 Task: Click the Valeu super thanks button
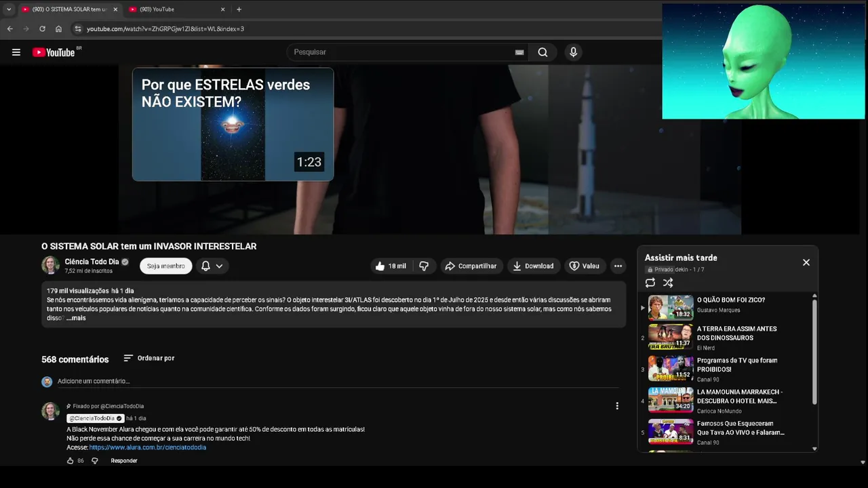pyautogui.click(x=584, y=266)
